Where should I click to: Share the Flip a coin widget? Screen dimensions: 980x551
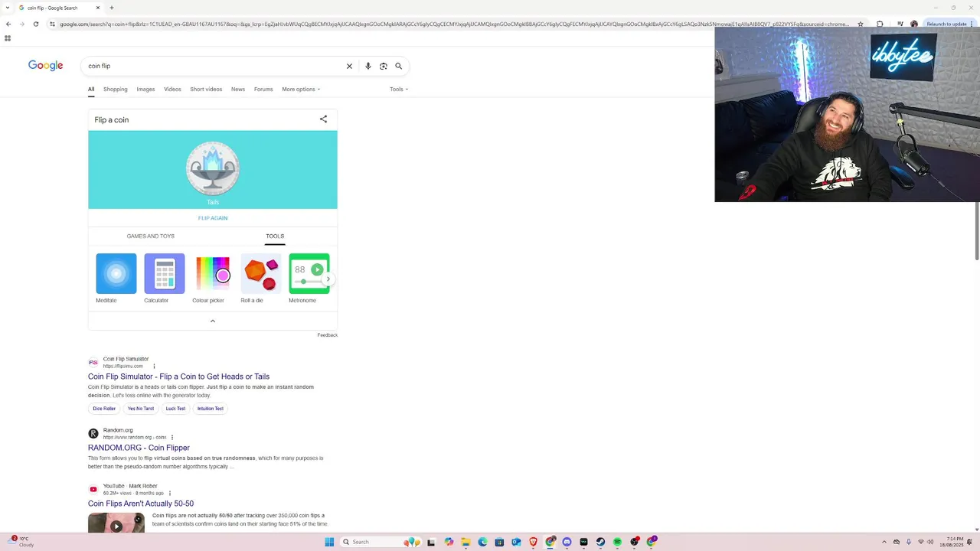tap(323, 119)
